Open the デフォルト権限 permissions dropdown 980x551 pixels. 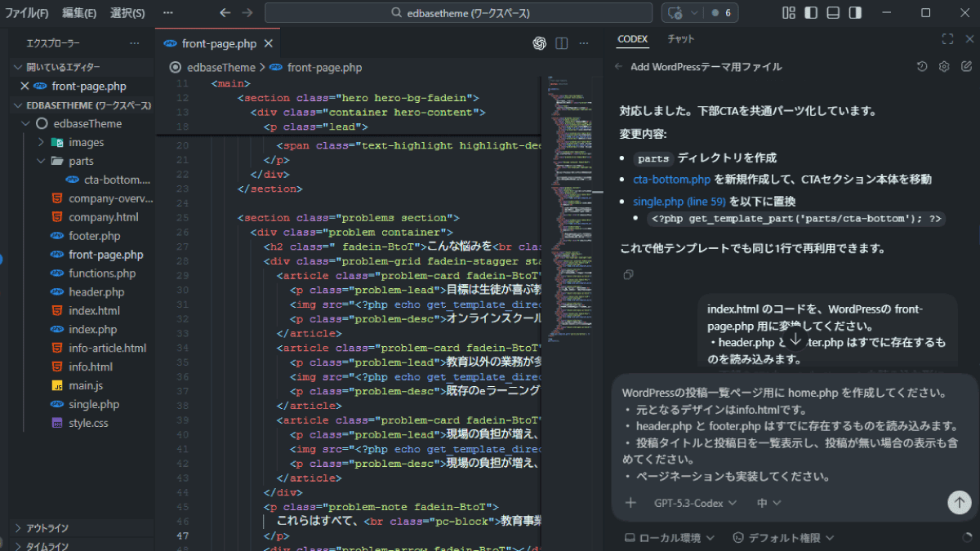pos(782,537)
